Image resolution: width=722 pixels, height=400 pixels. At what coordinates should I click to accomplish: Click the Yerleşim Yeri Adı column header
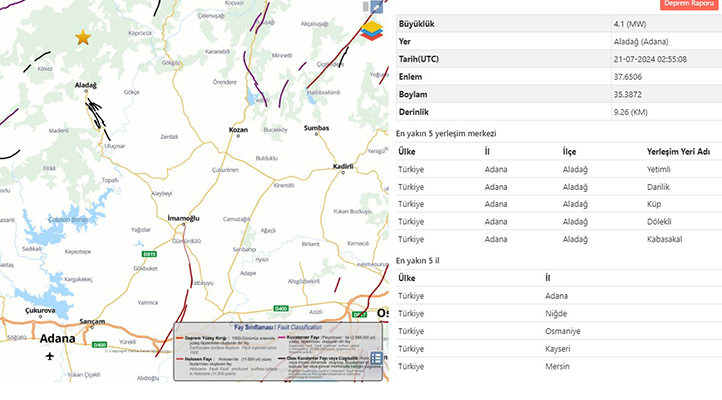(678, 152)
